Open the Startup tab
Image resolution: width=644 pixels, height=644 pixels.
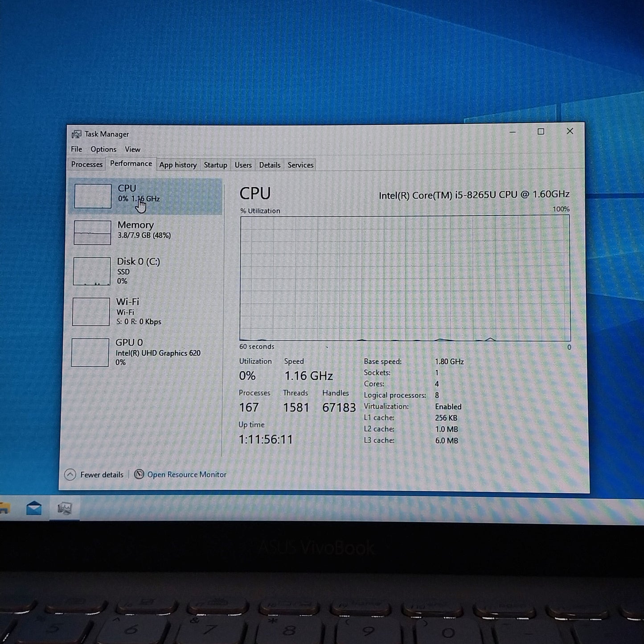[216, 165]
